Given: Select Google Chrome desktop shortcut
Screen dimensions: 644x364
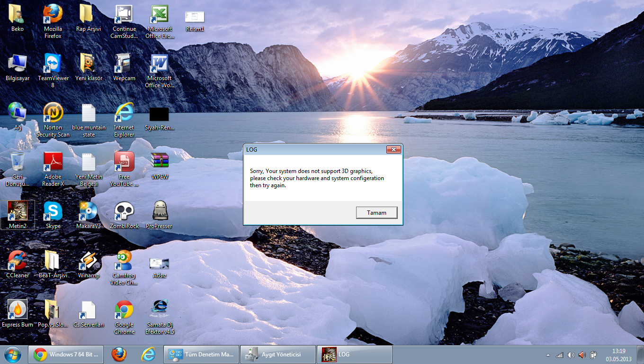Looking at the screenshot, I should pos(124,317).
